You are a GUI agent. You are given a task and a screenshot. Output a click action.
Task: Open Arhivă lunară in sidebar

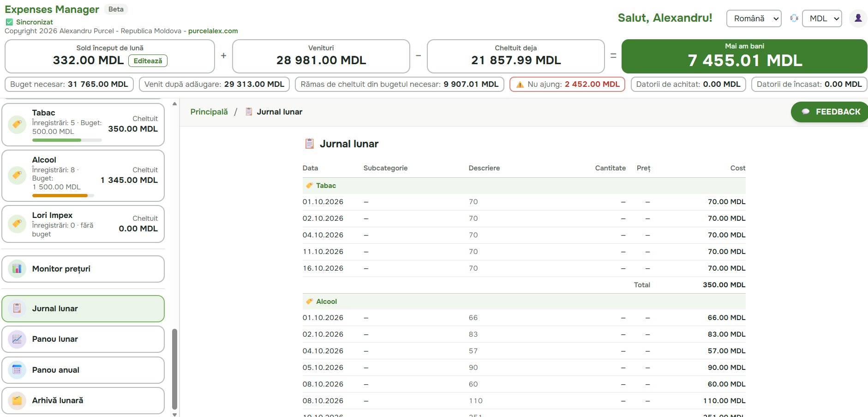coord(83,400)
